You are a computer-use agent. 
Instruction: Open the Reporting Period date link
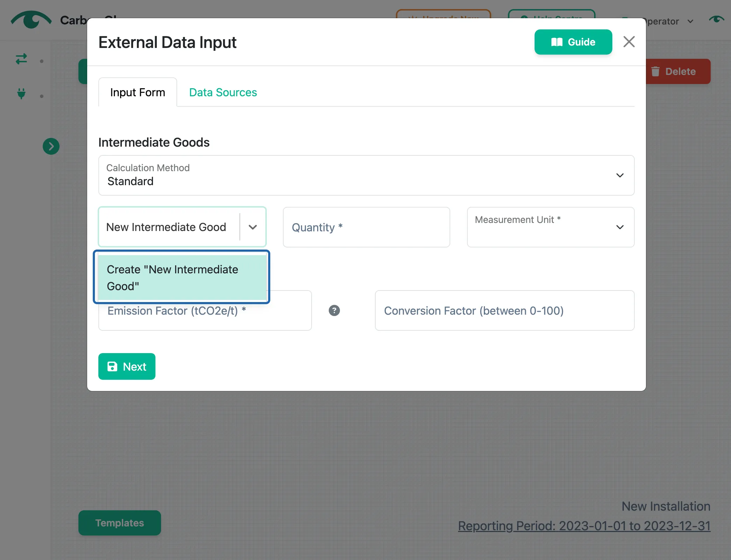(584, 526)
